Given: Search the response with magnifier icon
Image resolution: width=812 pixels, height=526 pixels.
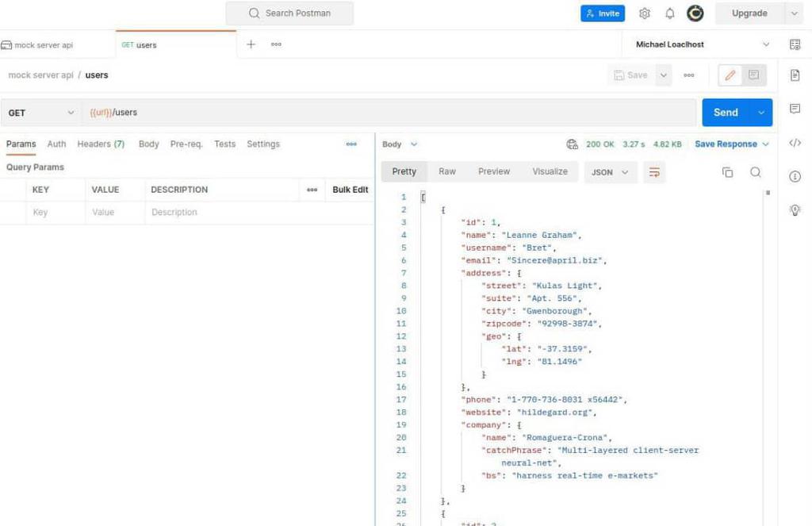Looking at the screenshot, I should [756, 172].
